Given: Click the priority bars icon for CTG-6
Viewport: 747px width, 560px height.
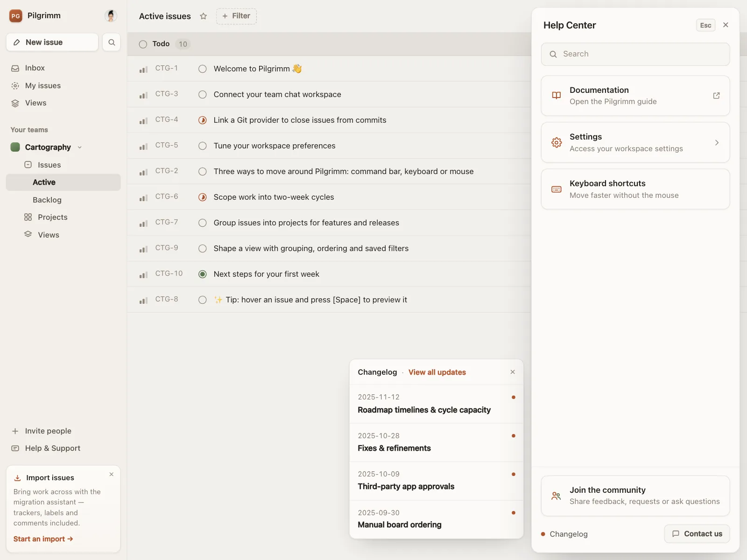Looking at the screenshot, I should (143, 197).
